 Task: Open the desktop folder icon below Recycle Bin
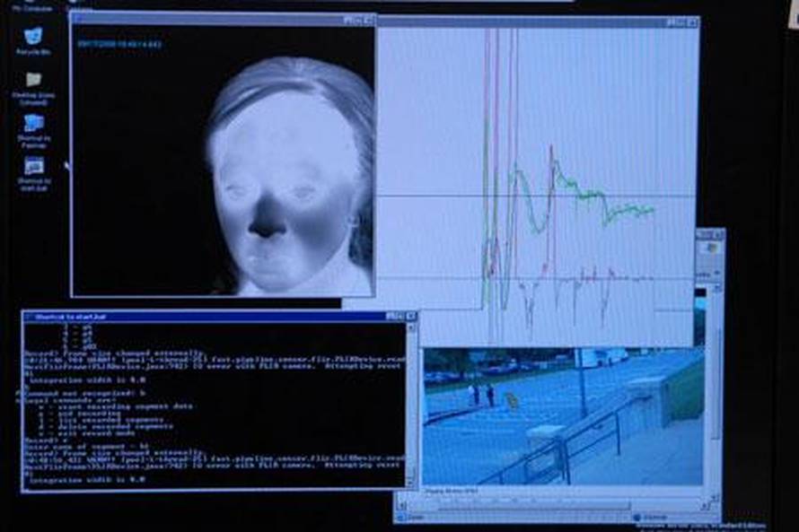click(33, 81)
